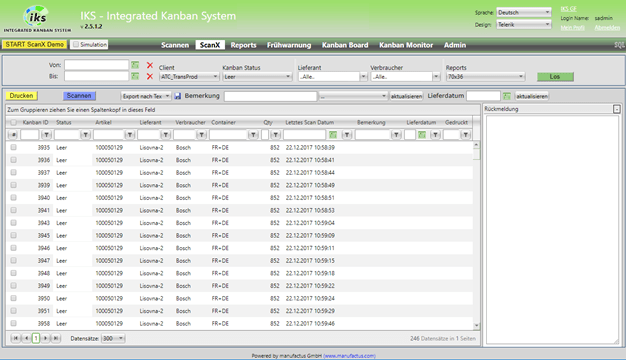Open Lieferdatum column filter calendar

coord(422,135)
